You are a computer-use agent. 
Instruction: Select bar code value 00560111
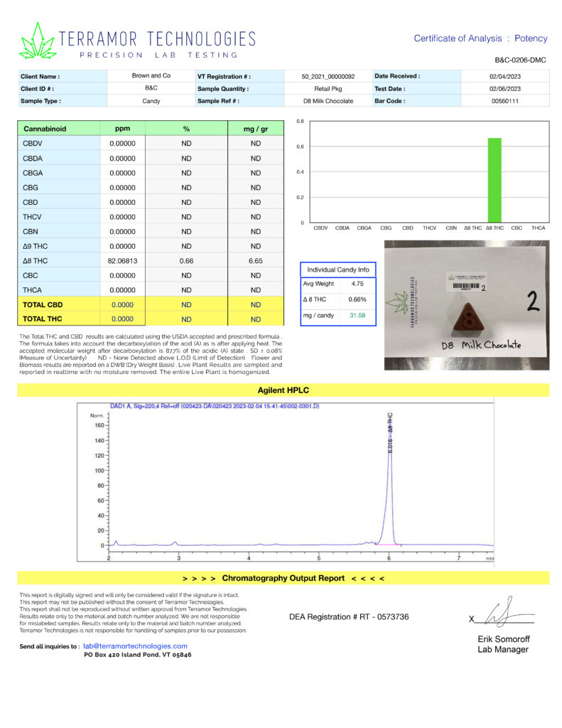coord(505,101)
